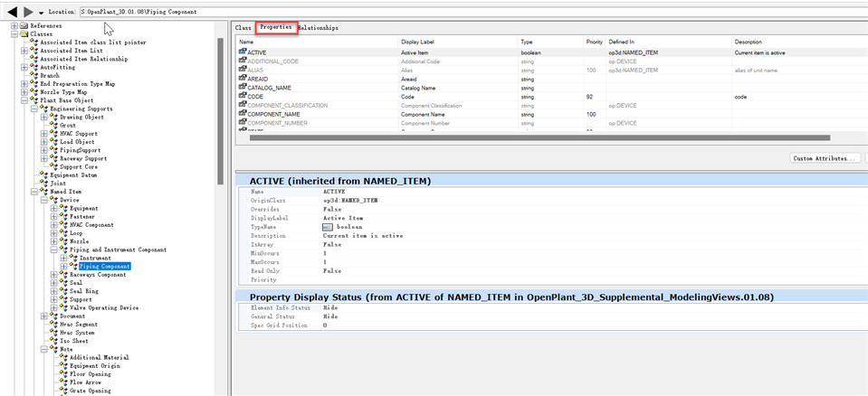Click the Location path input field
Screen dimensions: 868x396
point(473,11)
